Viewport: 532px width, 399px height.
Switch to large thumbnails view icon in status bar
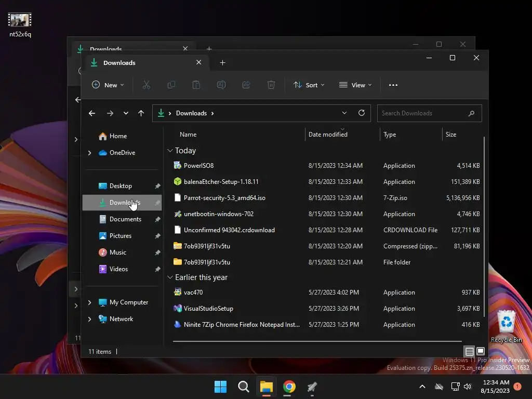point(481,351)
